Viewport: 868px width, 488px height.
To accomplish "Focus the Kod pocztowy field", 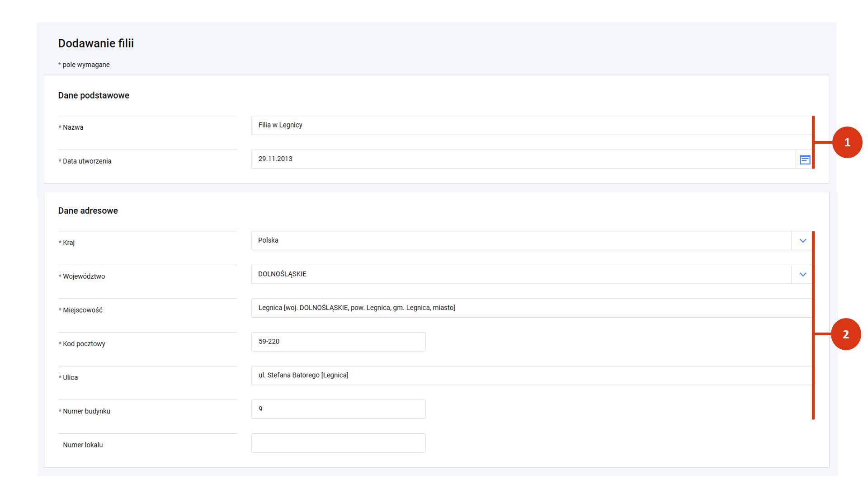I will [338, 342].
